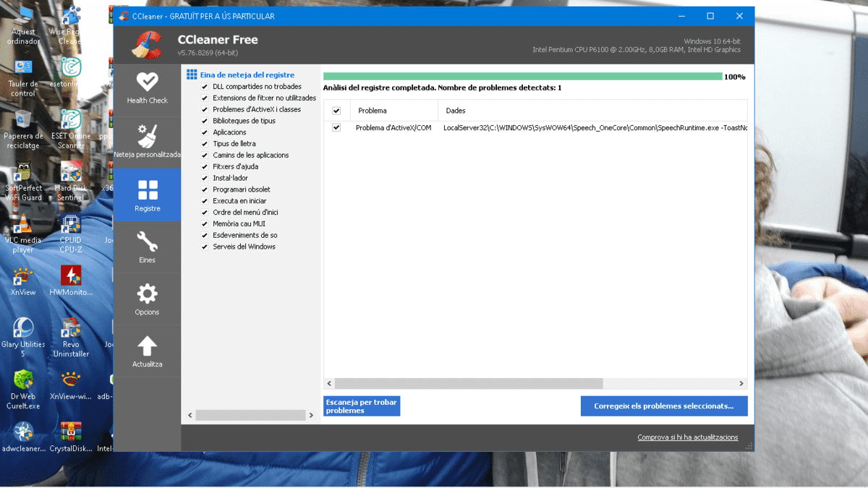Open ESET Online Scanner desktop icon
This screenshot has height=488, width=868.
tap(70, 130)
